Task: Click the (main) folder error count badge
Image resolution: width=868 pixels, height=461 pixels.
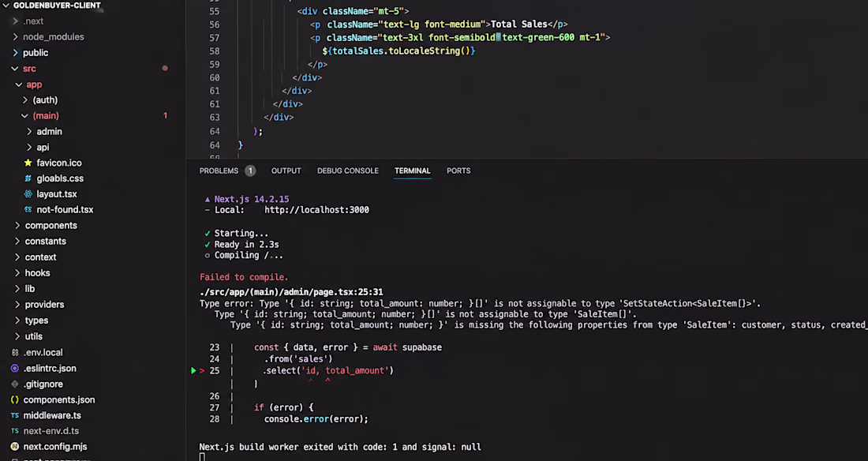Action: (165, 116)
